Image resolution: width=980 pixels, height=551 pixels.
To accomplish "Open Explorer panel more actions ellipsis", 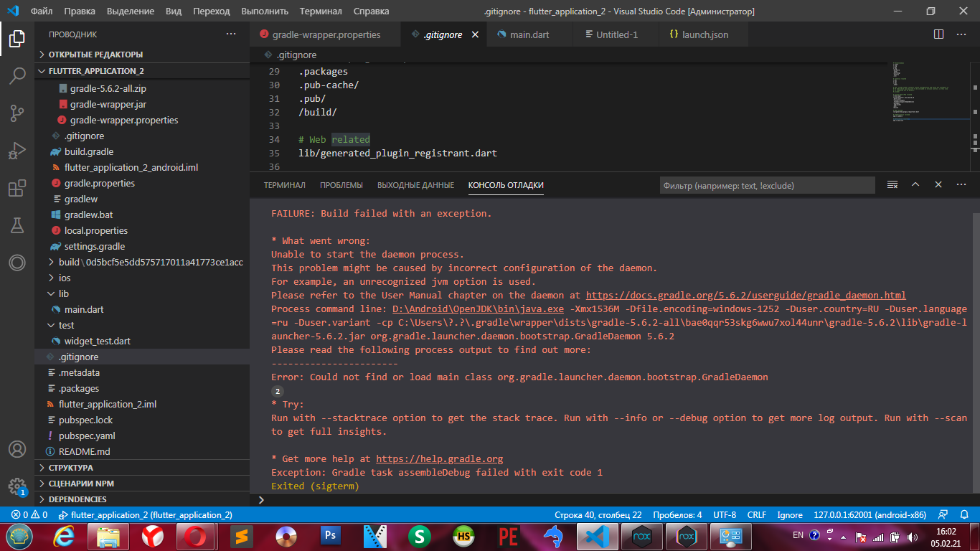I will tap(230, 34).
